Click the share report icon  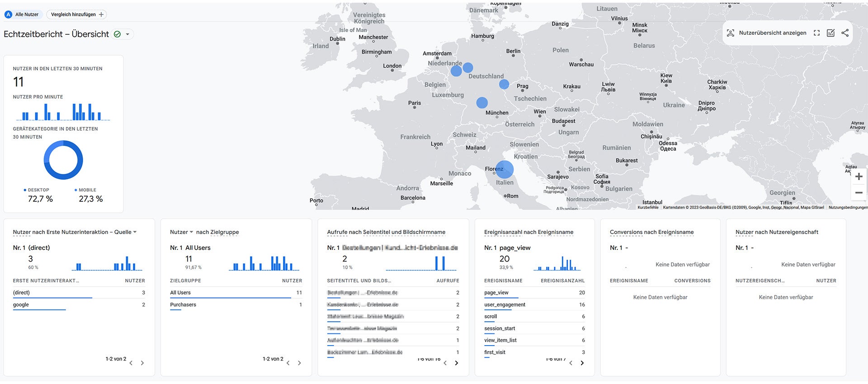845,33
